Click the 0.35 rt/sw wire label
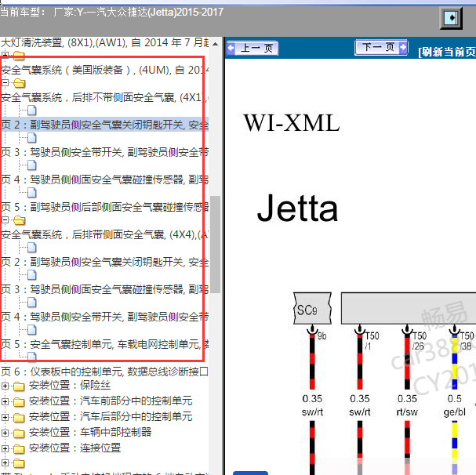Image resolution: width=476 pixels, height=475 pixels. 407,405
